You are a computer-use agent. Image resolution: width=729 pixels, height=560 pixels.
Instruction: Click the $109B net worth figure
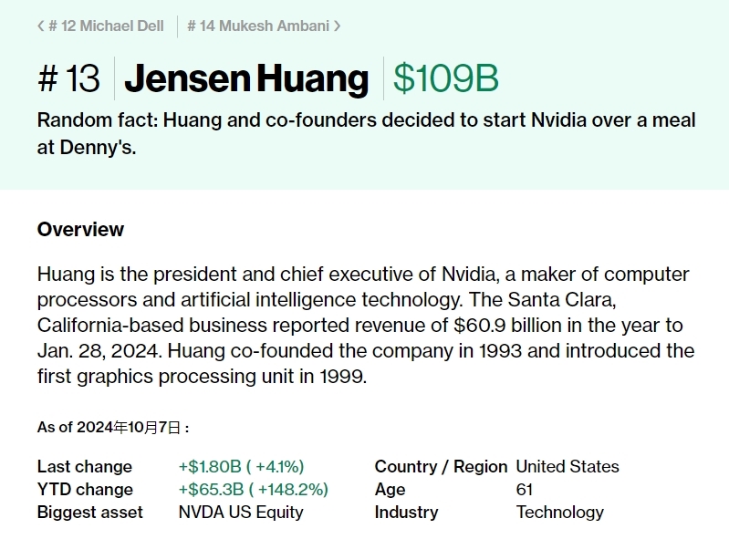(446, 78)
